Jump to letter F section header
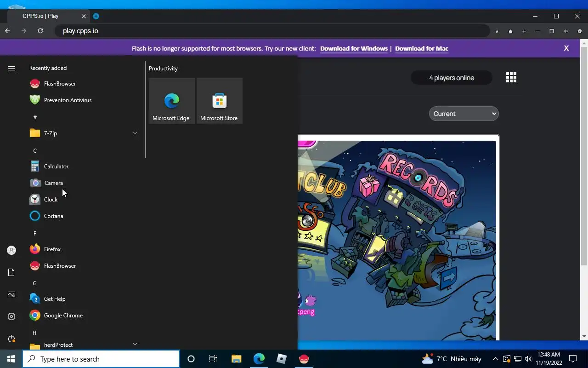This screenshot has width=588, height=368. pyautogui.click(x=34, y=234)
